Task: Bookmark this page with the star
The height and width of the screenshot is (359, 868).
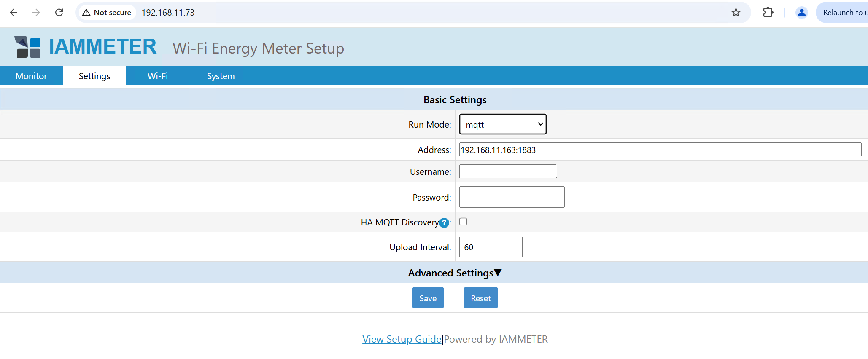Action: point(736,13)
